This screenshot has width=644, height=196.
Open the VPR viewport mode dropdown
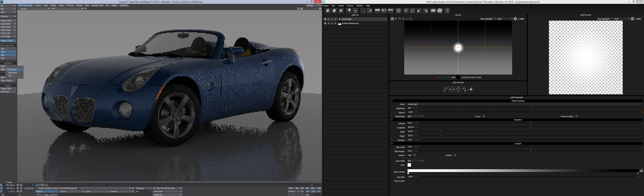[x=67, y=9]
